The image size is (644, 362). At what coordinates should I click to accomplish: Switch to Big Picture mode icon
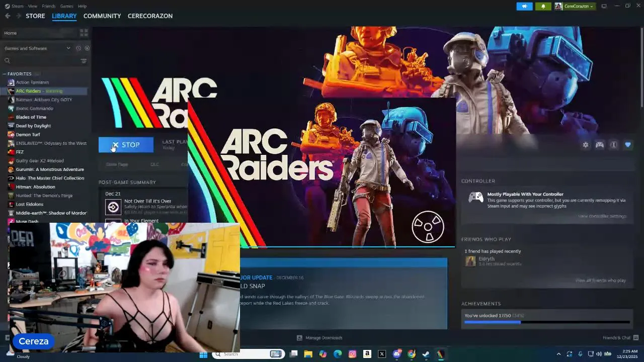click(604, 6)
